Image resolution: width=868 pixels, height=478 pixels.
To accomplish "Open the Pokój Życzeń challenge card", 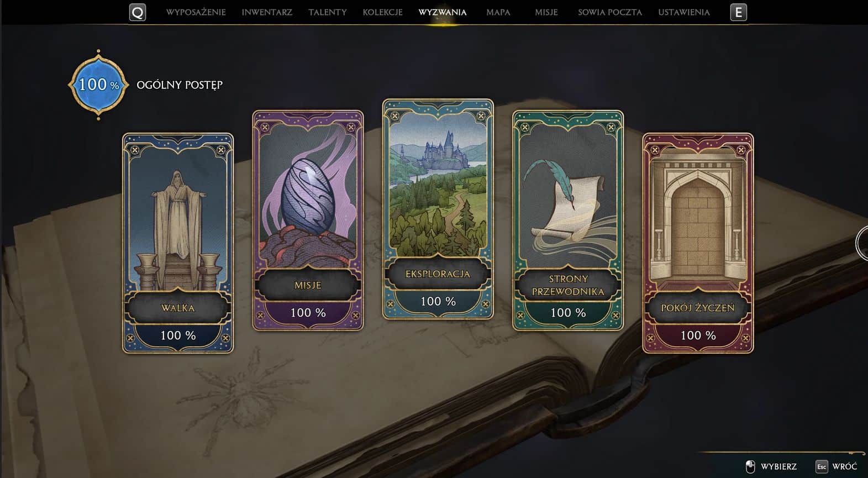I will (698, 243).
